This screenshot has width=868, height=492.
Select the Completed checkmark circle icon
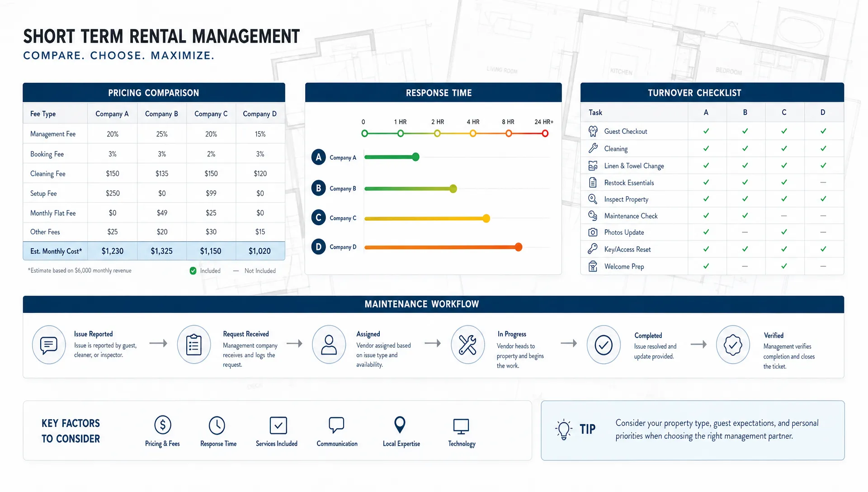click(x=604, y=345)
